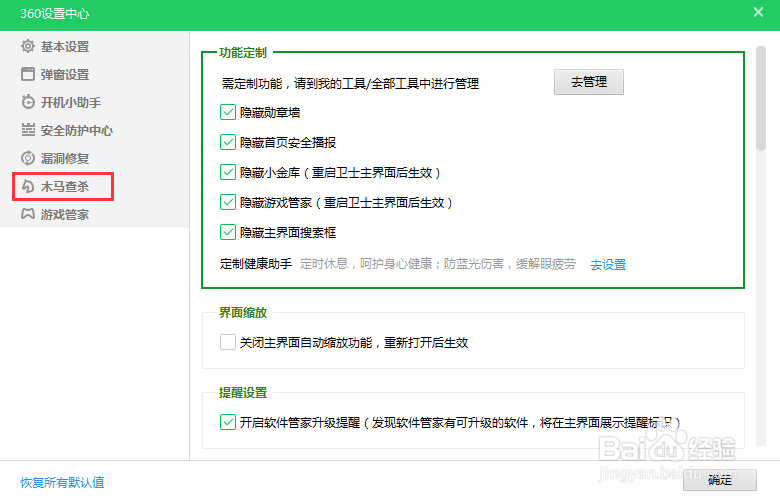Click the window icon beside 弹窗设置
Viewport: 780px width, 500px height.
coord(28,74)
